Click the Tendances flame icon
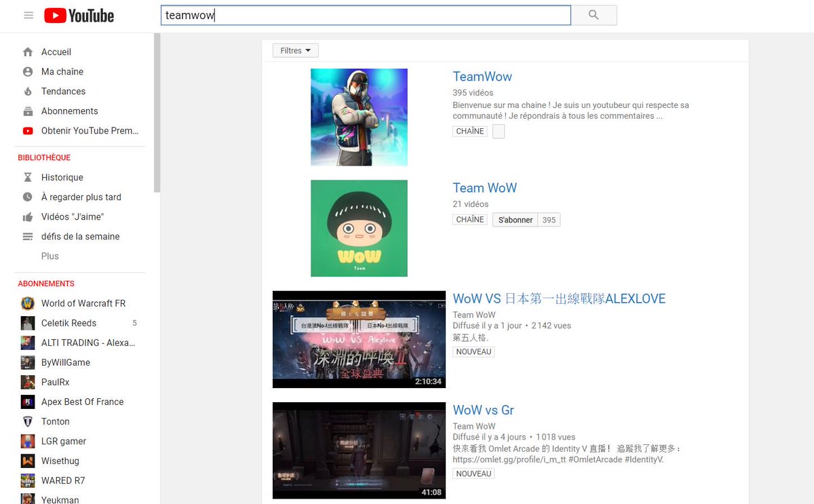814x504 pixels. (x=28, y=91)
